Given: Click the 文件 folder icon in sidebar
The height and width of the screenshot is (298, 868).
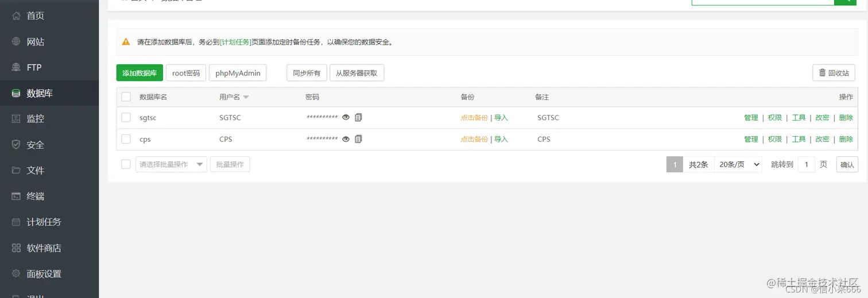Looking at the screenshot, I should tap(16, 171).
